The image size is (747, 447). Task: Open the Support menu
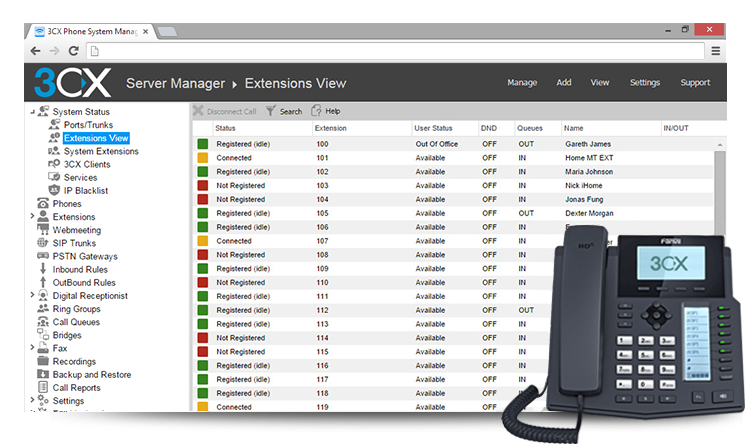(695, 82)
